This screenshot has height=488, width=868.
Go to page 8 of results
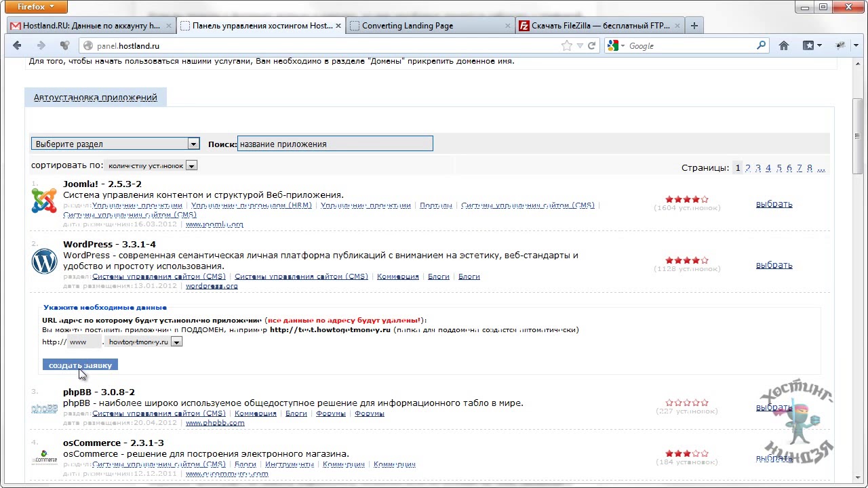point(809,168)
